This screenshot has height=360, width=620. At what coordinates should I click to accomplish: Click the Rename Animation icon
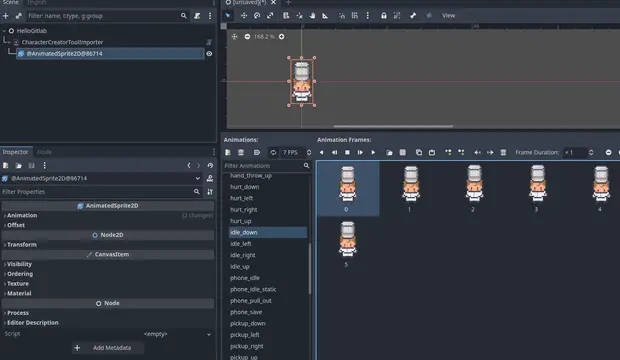(257, 152)
